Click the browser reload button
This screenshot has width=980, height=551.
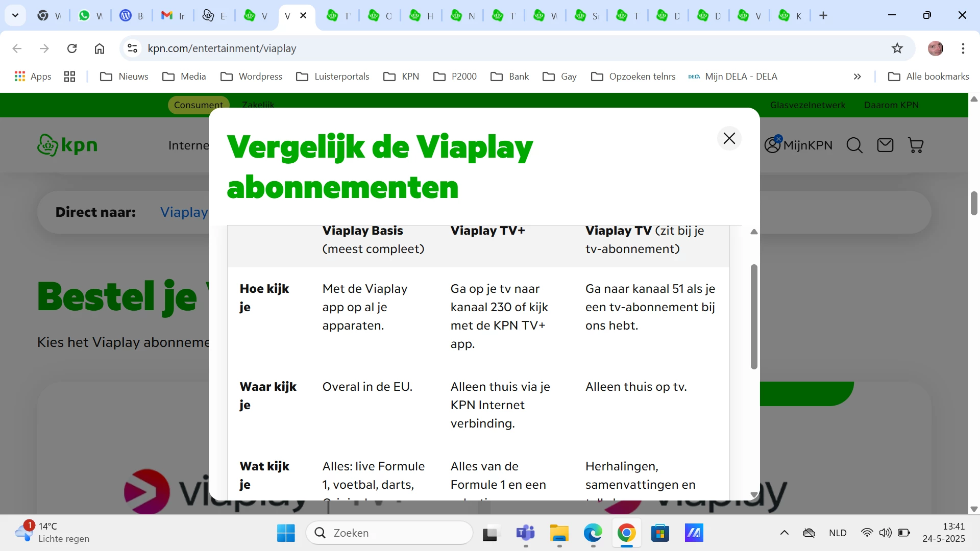[x=72, y=48]
